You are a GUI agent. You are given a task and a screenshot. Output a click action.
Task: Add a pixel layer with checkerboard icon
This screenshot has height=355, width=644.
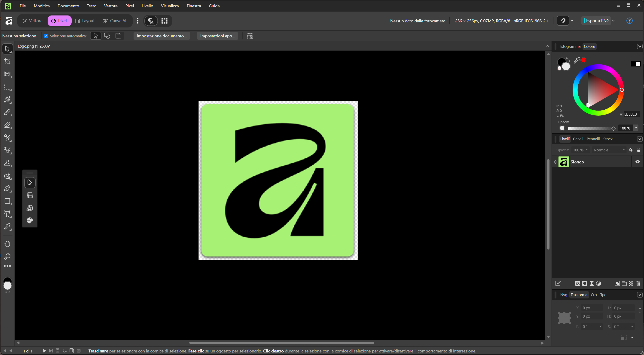click(x=631, y=283)
